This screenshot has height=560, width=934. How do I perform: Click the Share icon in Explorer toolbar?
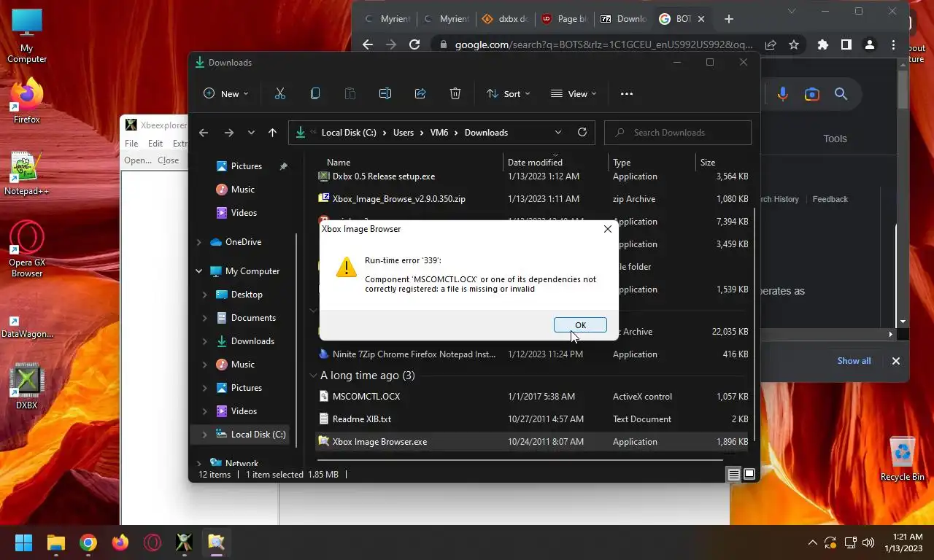(x=420, y=93)
